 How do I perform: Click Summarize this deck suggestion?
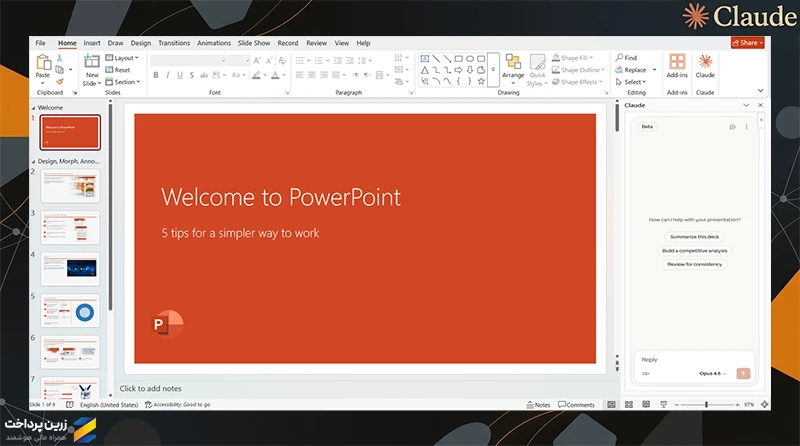click(x=694, y=237)
